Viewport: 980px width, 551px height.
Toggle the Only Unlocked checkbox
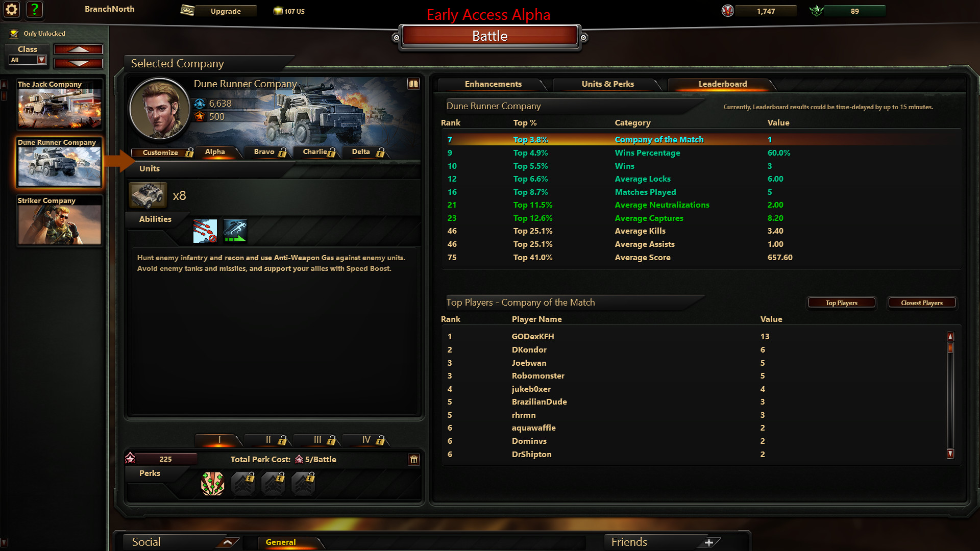click(x=14, y=34)
